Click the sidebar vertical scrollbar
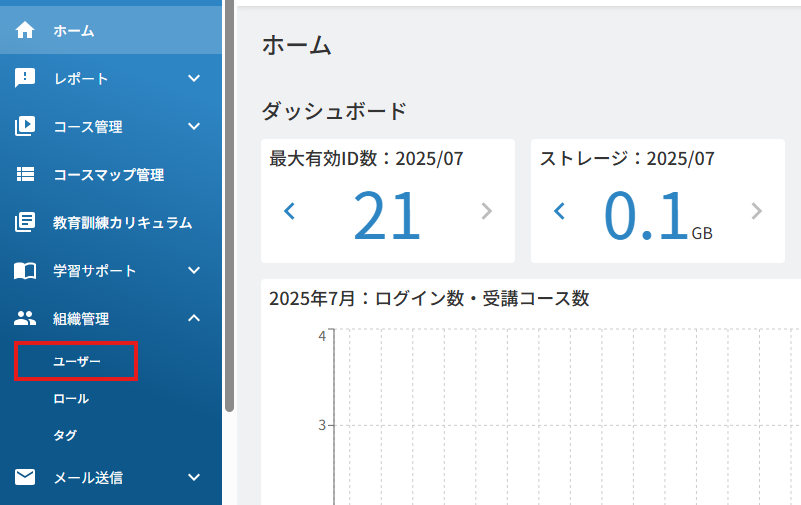The image size is (801, 505). (229, 204)
